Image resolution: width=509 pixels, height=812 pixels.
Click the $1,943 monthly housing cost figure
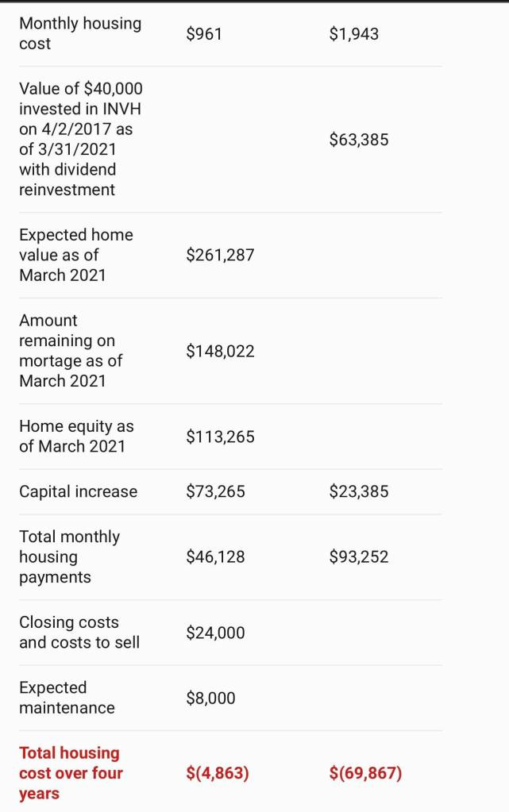353,33
